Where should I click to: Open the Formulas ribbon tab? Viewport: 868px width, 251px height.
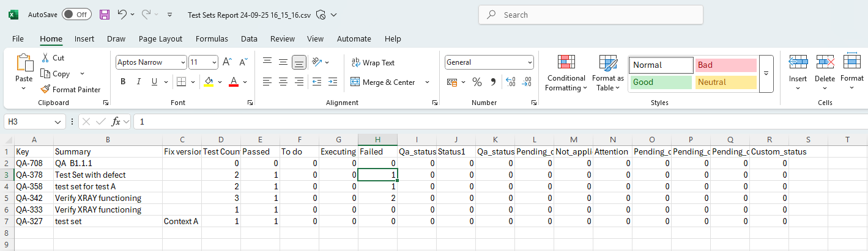(212, 38)
